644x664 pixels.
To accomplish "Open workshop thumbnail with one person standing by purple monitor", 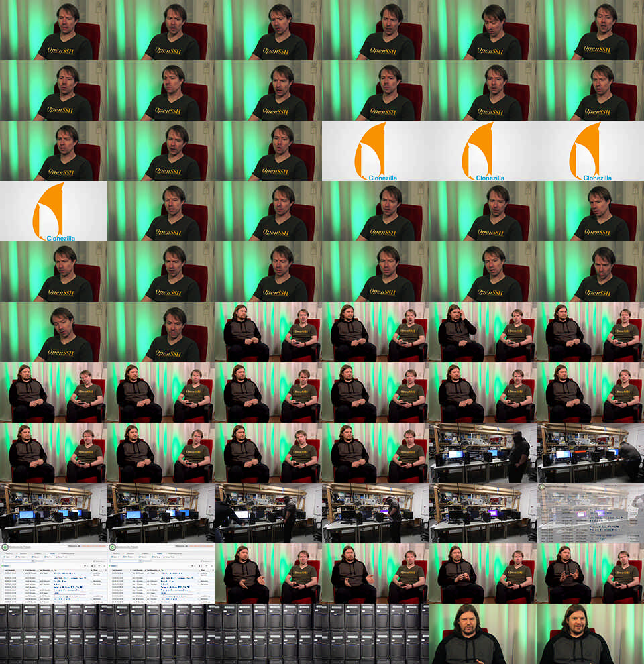I will (x=376, y=513).
